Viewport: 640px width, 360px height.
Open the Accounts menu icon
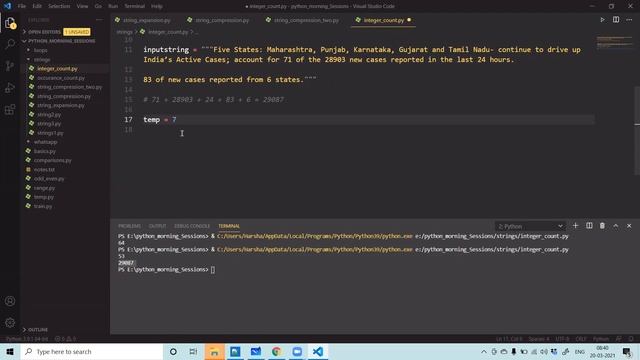click(x=10, y=301)
